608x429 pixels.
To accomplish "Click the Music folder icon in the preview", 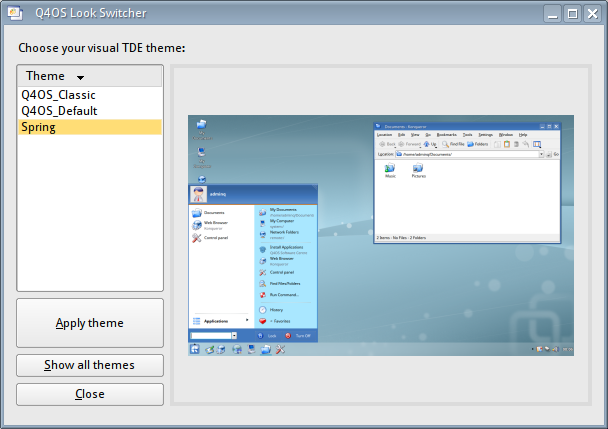I will (390, 168).
